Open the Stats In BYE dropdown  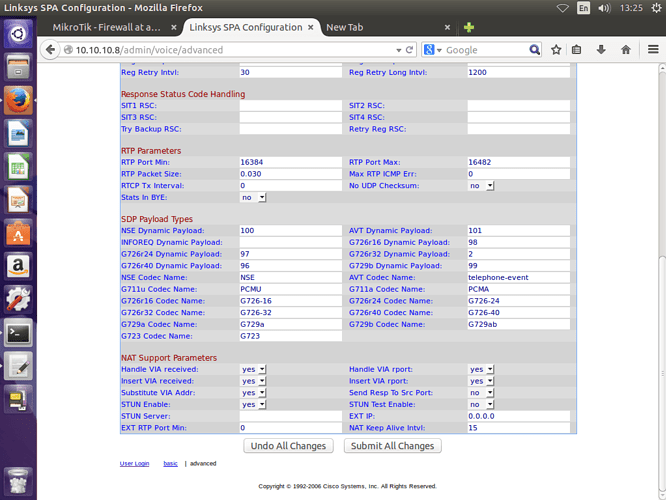[x=254, y=198]
